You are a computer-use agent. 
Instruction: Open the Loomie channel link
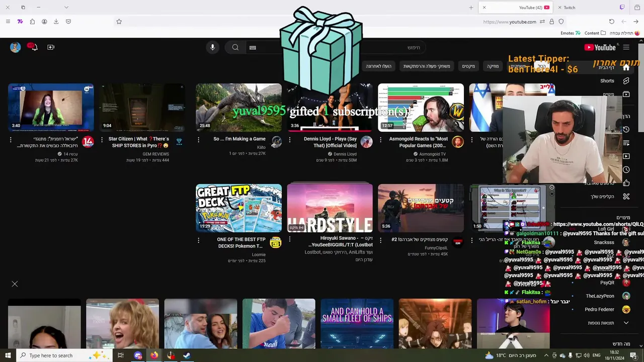point(258,254)
